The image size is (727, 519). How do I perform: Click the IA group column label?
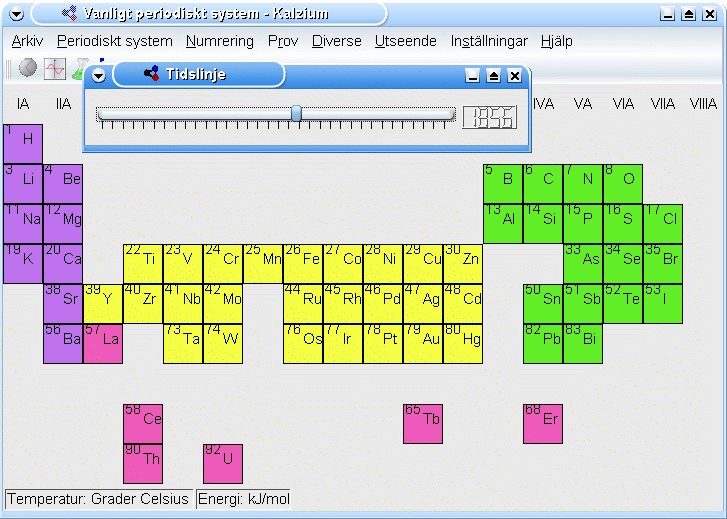(23, 103)
